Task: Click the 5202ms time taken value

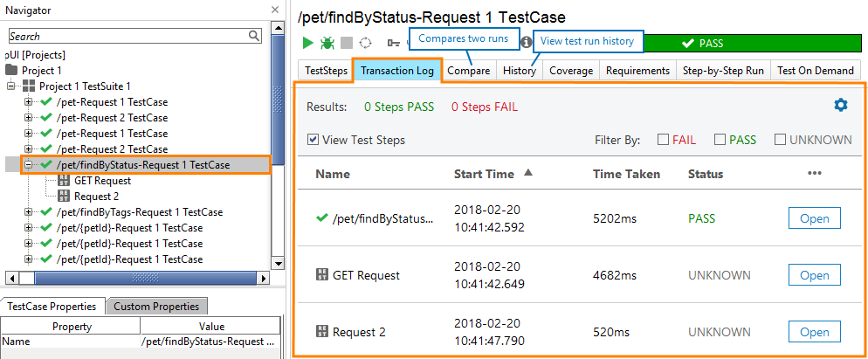Action: coord(615,218)
